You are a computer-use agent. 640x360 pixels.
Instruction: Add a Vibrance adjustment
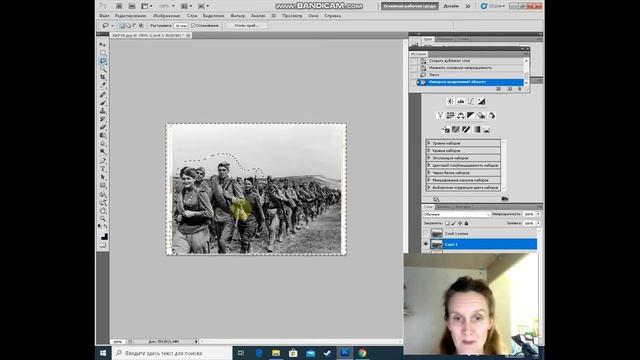(440, 116)
